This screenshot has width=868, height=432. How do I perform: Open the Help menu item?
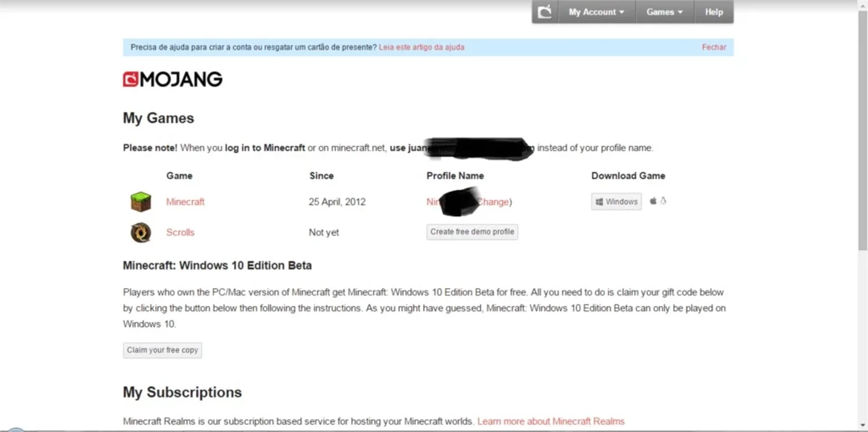pyautogui.click(x=714, y=12)
